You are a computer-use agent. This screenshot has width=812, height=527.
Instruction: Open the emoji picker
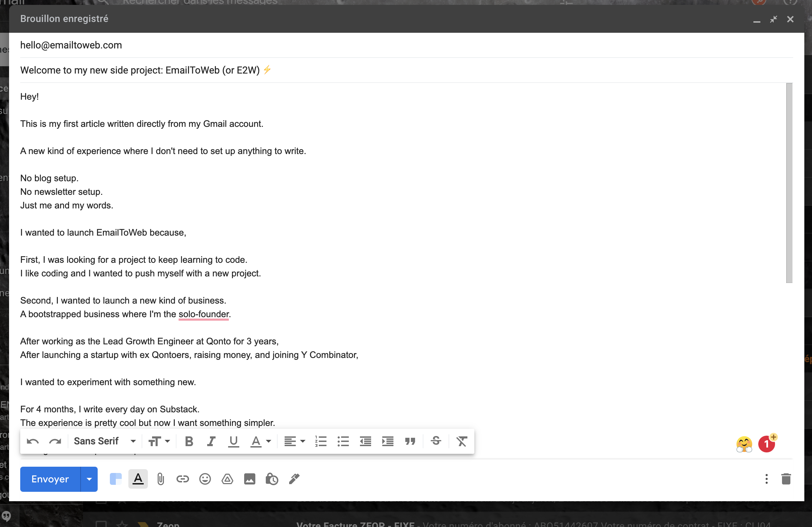[x=205, y=479]
